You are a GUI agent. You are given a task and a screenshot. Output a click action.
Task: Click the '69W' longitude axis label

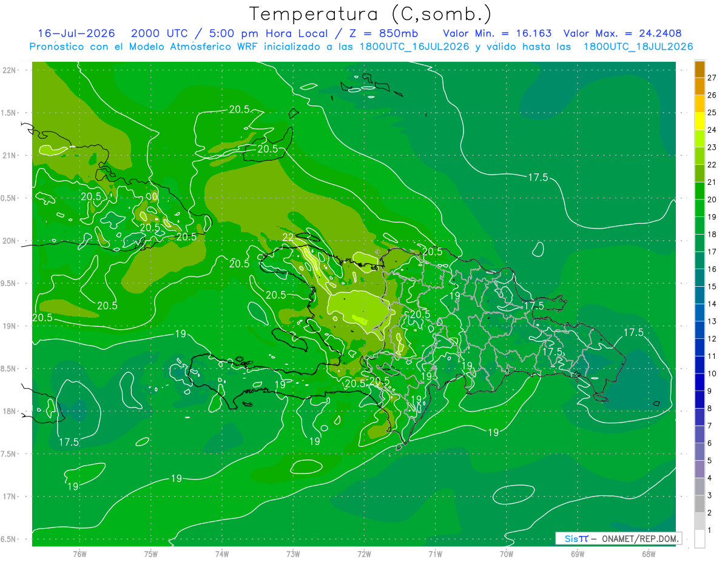[x=578, y=554]
